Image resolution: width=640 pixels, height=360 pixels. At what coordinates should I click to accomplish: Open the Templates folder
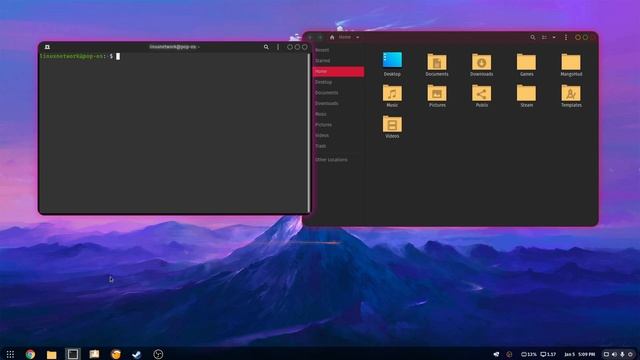coord(571,93)
